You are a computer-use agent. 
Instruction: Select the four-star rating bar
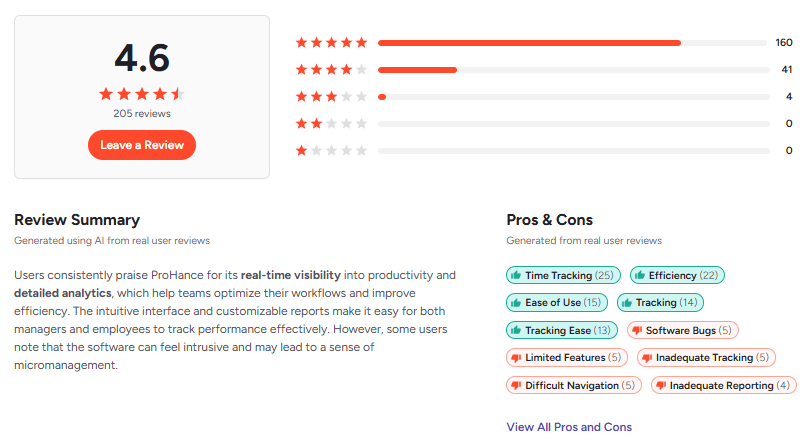(x=571, y=70)
